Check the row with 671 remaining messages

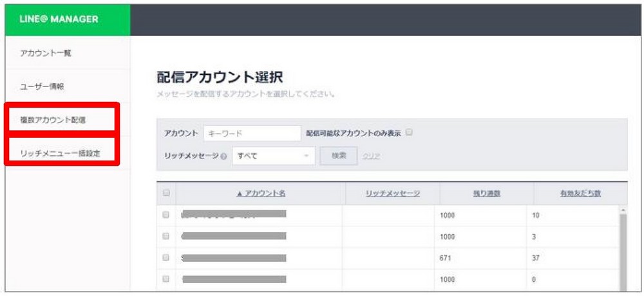click(x=166, y=258)
